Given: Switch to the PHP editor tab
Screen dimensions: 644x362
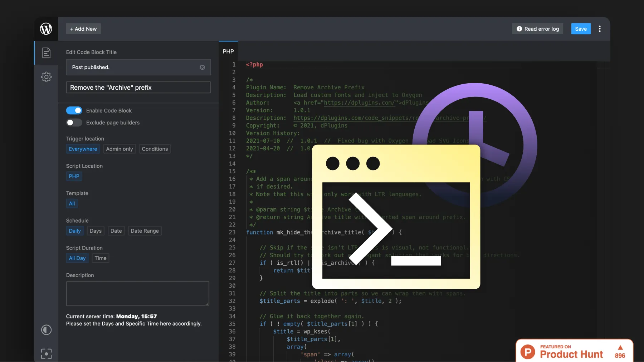Looking at the screenshot, I should [228, 51].
